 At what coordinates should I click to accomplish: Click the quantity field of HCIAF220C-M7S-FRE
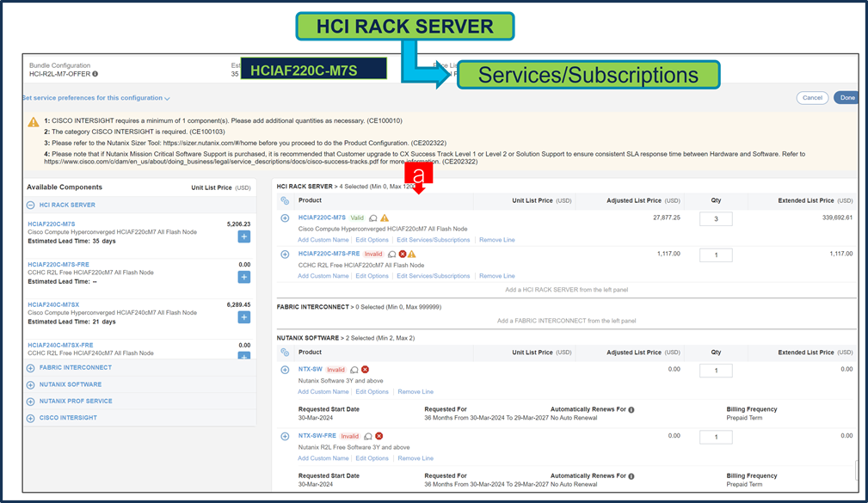tap(716, 255)
